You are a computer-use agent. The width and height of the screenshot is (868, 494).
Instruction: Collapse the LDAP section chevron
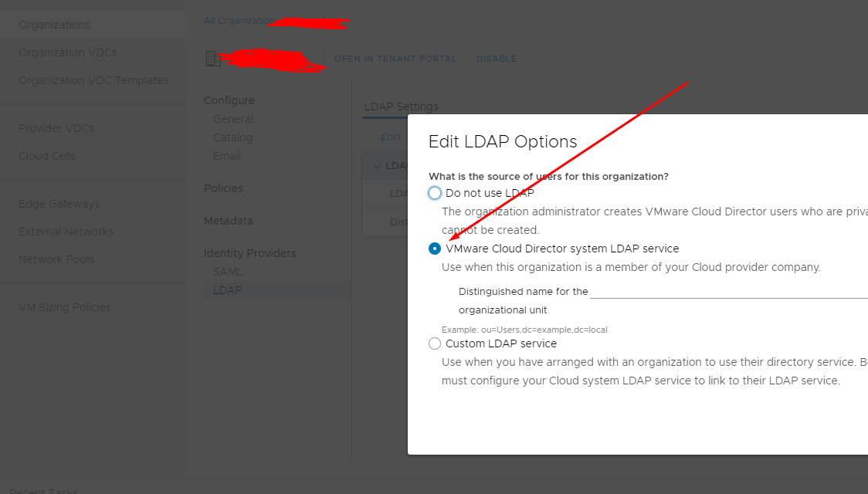point(377,166)
